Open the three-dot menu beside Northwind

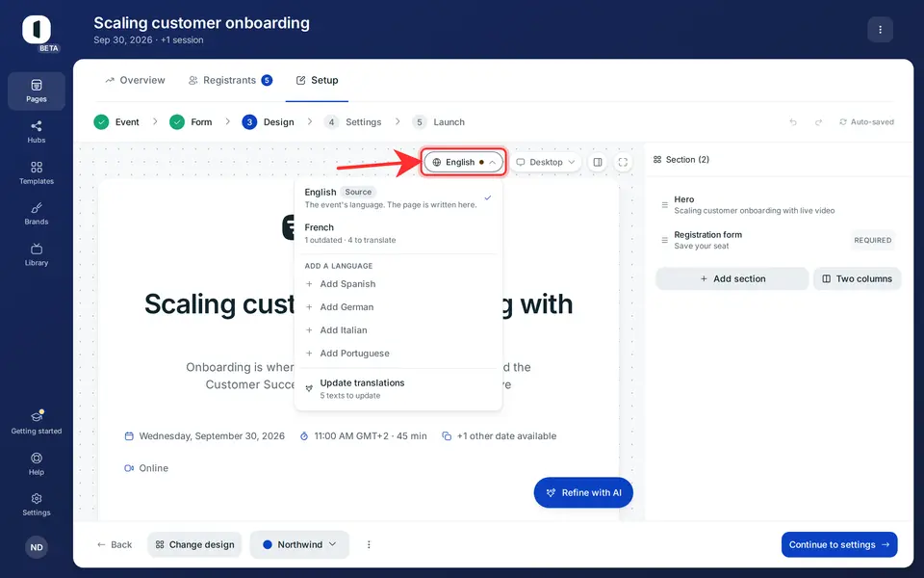tap(369, 544)
